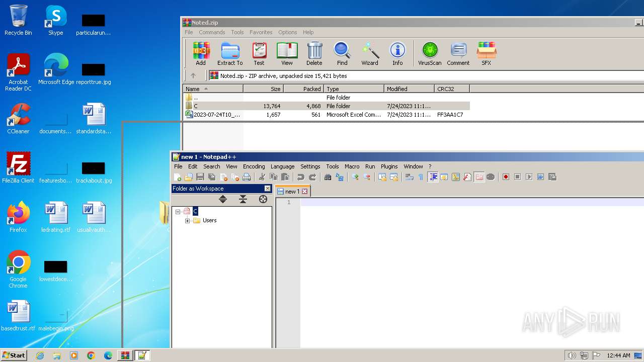
Task: Start macro recording with red dot
Action: (x=506, y=177)
